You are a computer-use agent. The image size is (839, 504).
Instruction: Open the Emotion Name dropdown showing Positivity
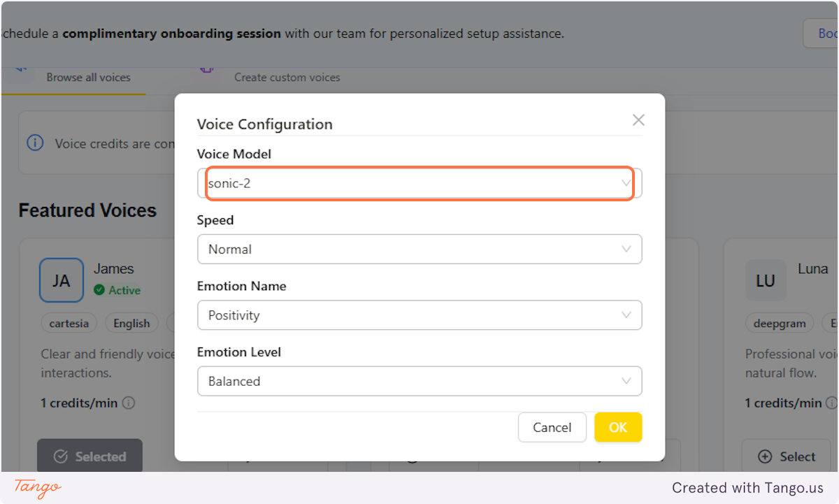coord(419,315)
